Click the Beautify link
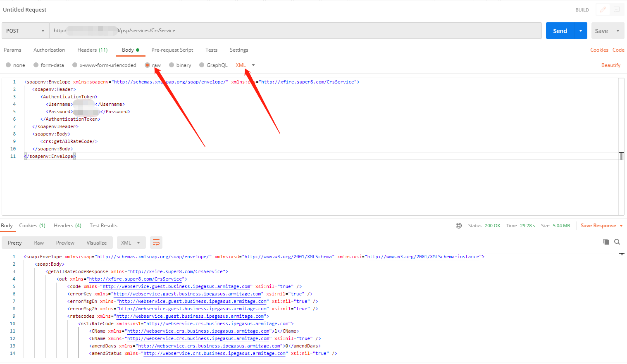The height and width of the screenshot is (364, 627). coord(610,65)
